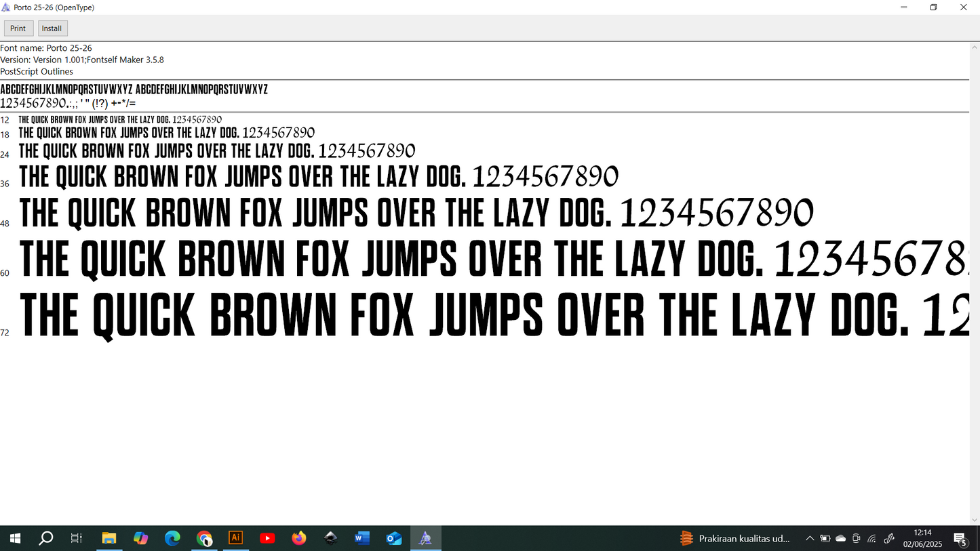The height and width of the screenshot is (551, 980).
Task: Open YouTube from the taskbar
Action: [267, 538]
